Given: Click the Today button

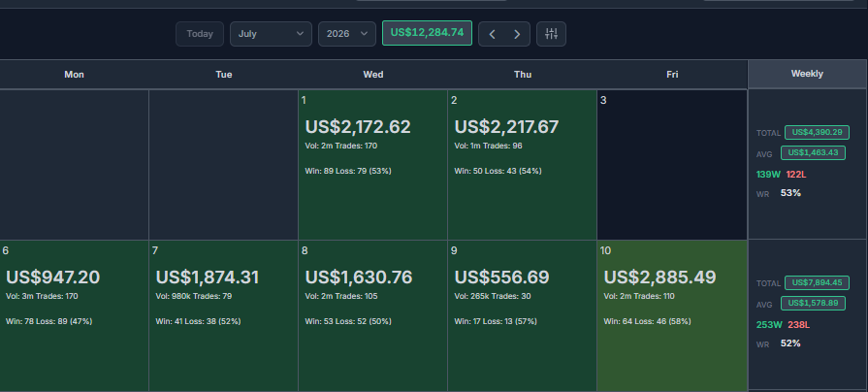Looking at the screenshot, I should 199,34.
